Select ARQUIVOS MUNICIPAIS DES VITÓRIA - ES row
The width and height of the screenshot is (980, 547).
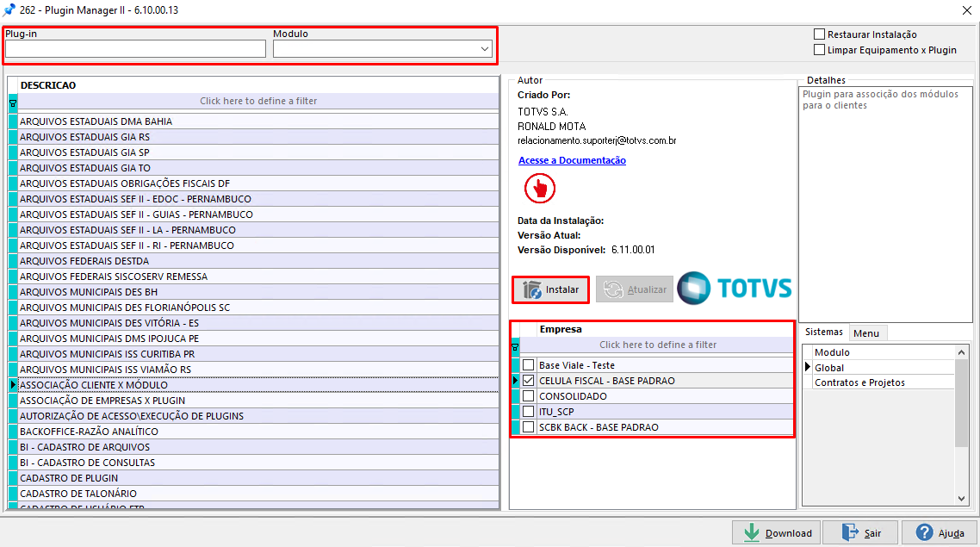click(258, 322)
